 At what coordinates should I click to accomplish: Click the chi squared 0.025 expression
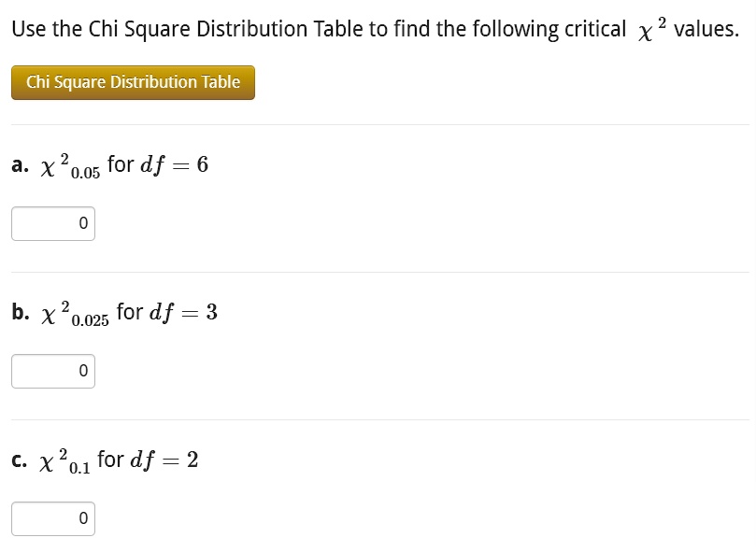[70, 313]
